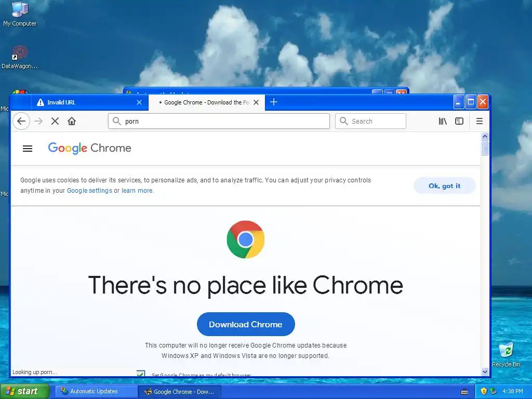Image resolution: width=532 pixels, height=399 pixels.
Task: Click the Download Chrome button
Action: 246,324
